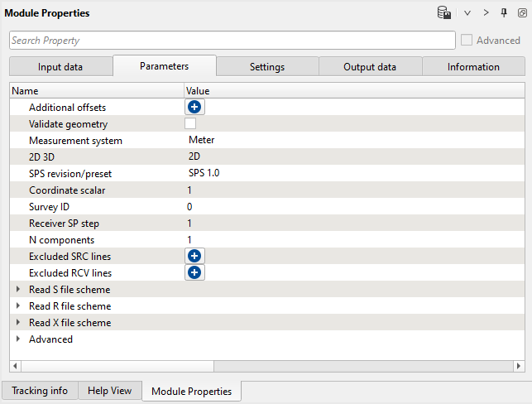Image resolution: width=532 pixels, height=404 pixels.
Task: Add an Excluded SRC lines entry
Action: pos(194,256)
